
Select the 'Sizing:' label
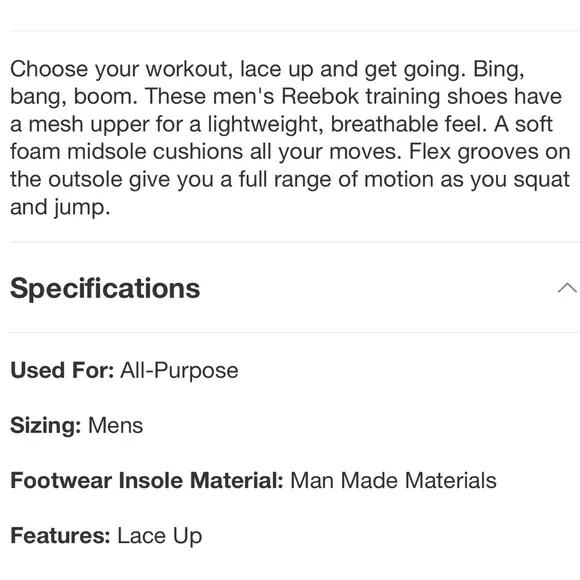pyautogui.click(x=45, y=425)
